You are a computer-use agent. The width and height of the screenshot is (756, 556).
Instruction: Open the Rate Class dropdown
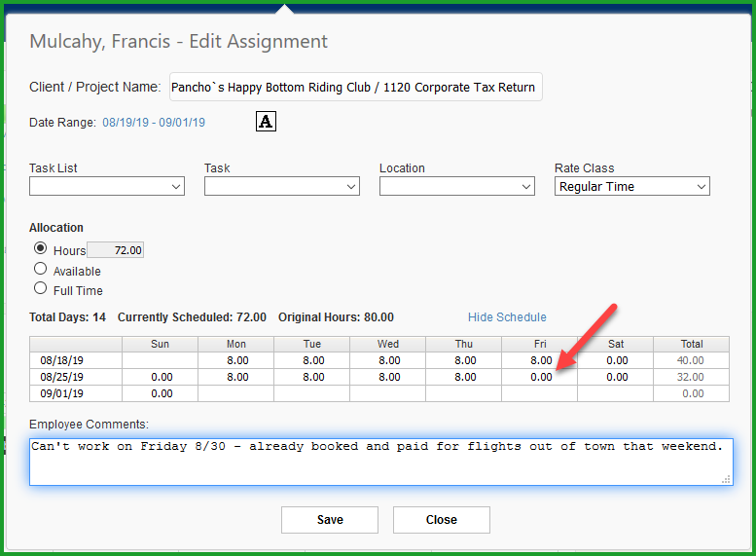632,186
